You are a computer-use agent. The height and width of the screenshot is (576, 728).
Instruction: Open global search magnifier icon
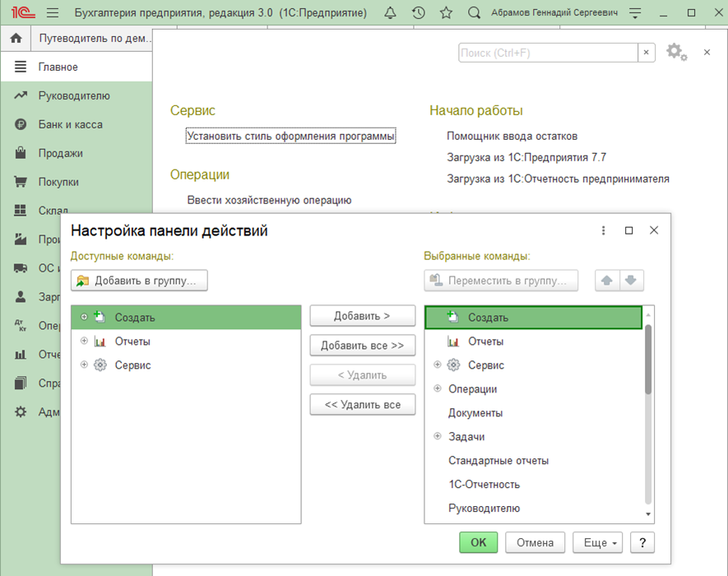(474, 12)
